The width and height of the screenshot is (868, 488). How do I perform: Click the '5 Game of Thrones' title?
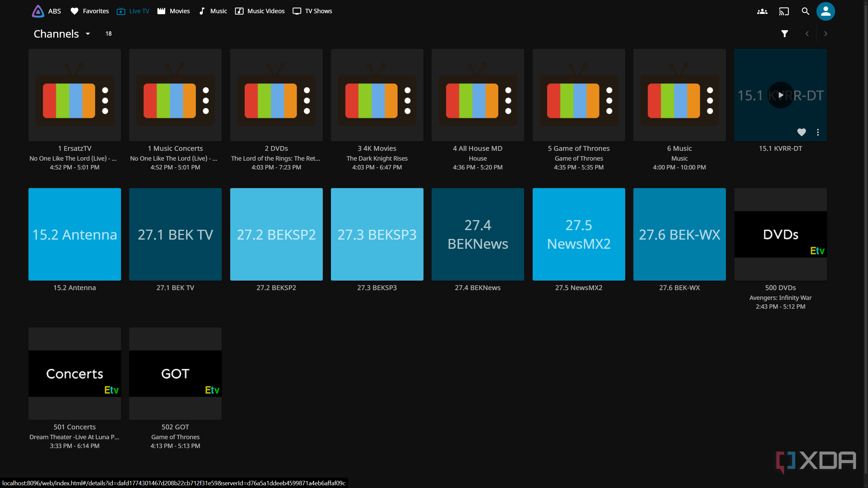click(579, 148)
